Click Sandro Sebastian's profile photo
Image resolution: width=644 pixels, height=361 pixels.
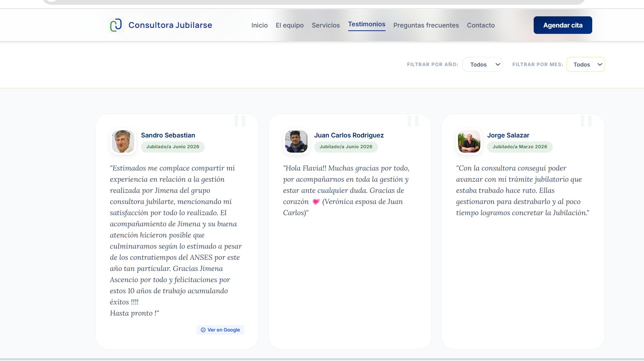(x=123, y=141)
